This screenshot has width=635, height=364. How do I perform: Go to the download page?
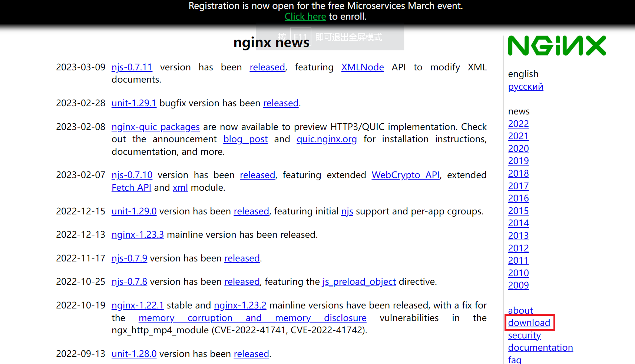tap(529, 323)
